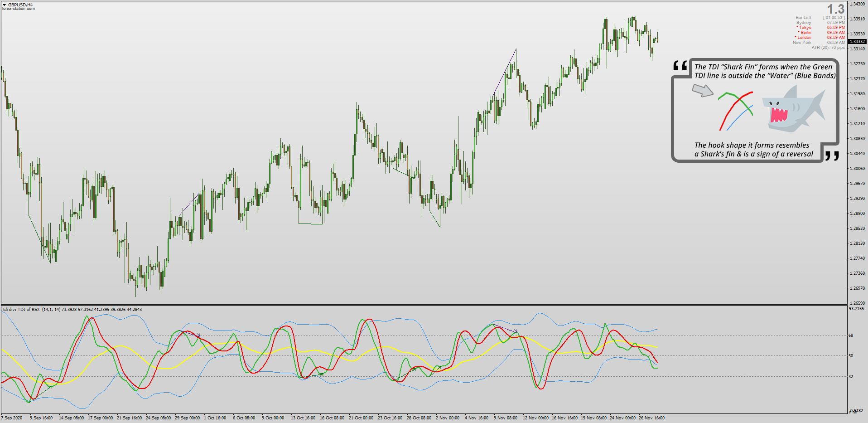Select the ATR (20): 70 pips readout

click(x=828, y=48)
